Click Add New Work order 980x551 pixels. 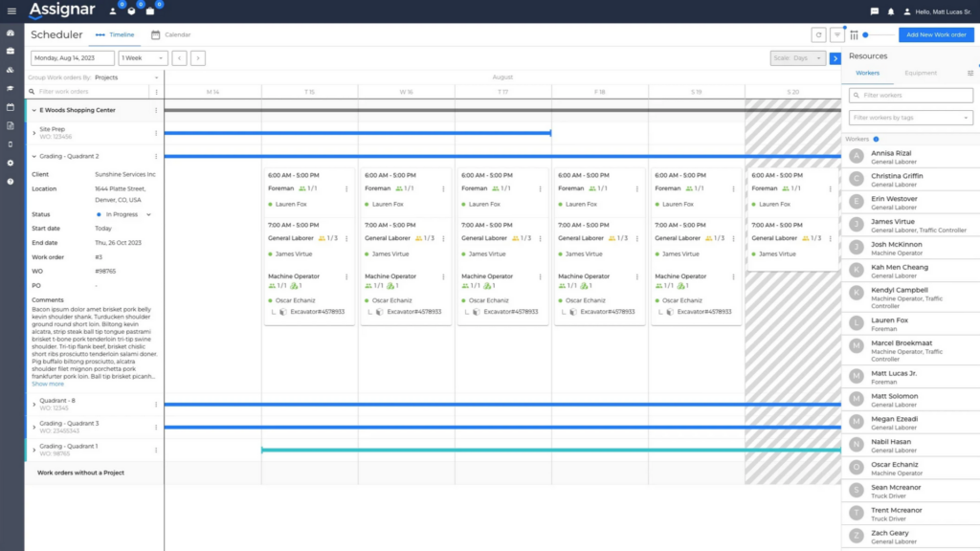(936, 33)
